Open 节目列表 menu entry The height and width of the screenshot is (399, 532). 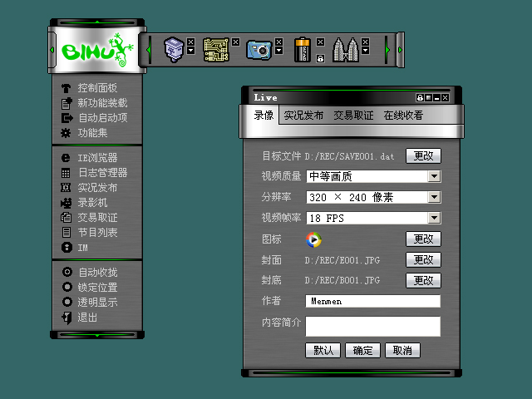(97, 233)
